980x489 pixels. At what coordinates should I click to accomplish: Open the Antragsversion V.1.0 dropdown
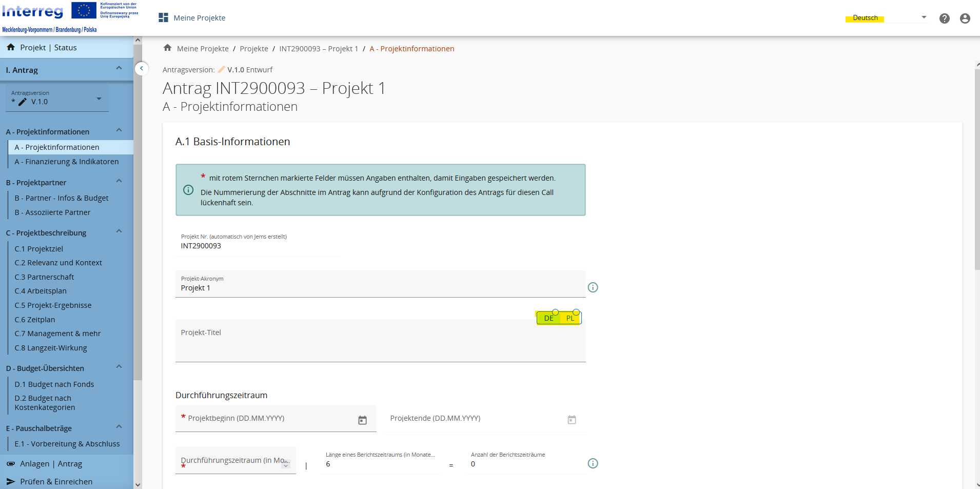[x=57, y=99]
